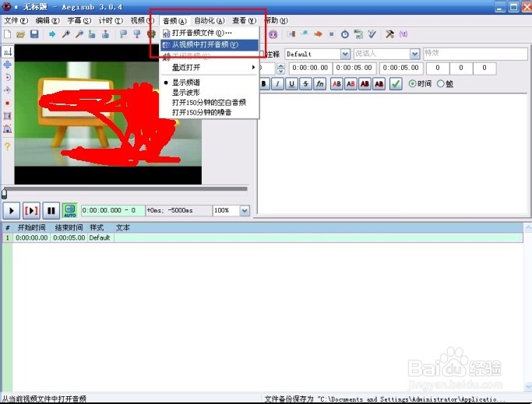Set shadow color with fourth AB swatch
This screenshot has width=532, height=404.
[379, 83]
